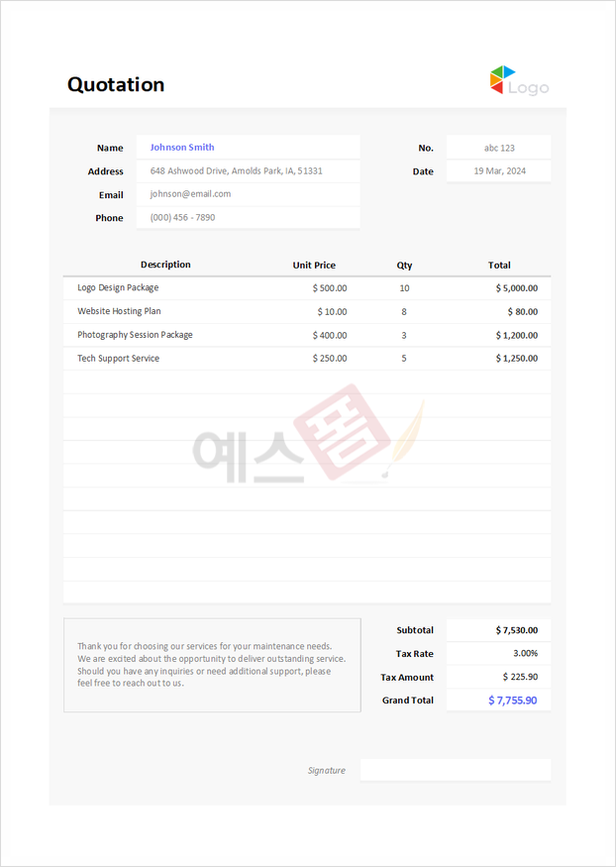Click Tech Support Service description cell
This screenshot has width=616, height=867.
tap(118, 359)
